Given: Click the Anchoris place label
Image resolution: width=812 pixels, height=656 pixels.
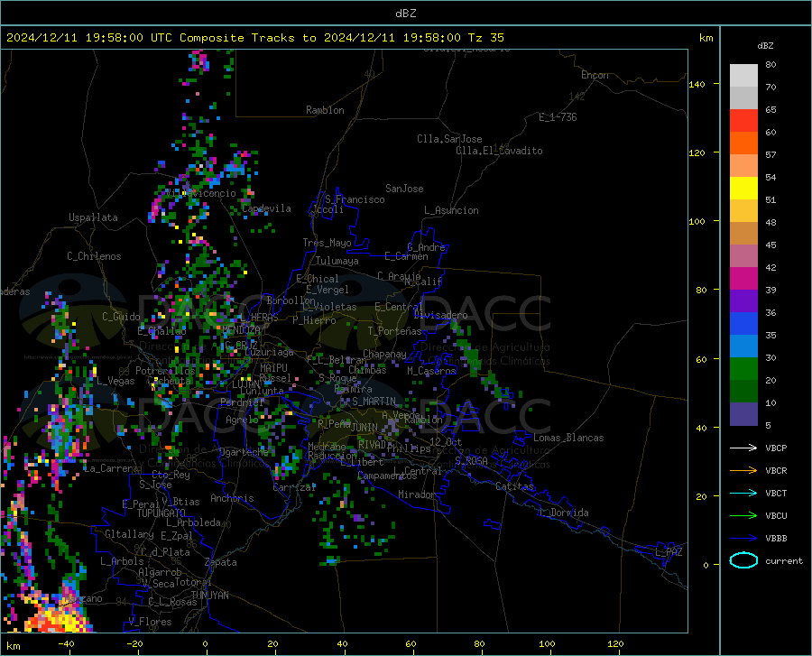Looking at the screenshot, I should 232,499.
